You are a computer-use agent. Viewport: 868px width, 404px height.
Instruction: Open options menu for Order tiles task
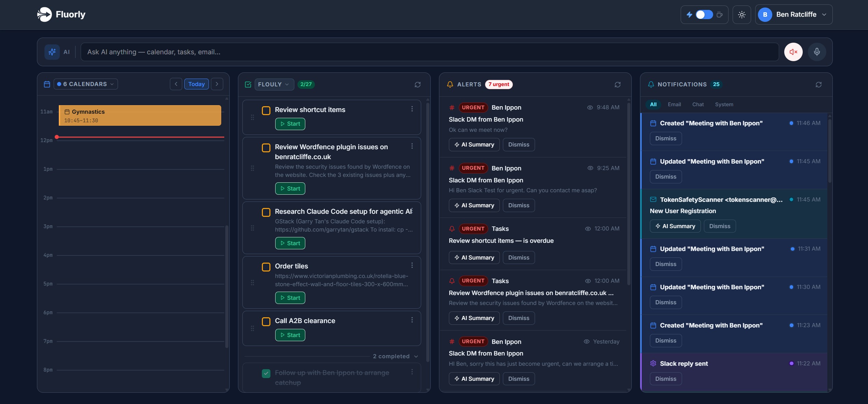click(x=412, y=265)
